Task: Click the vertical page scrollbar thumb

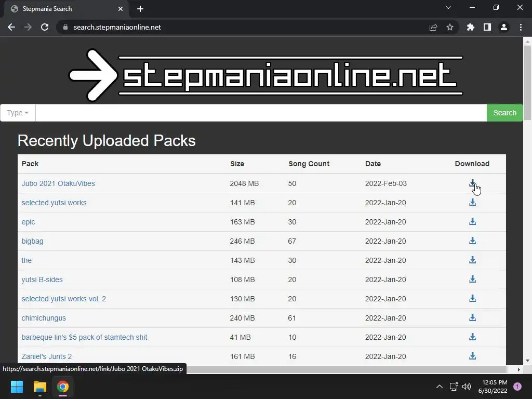Action: pyautogui.click(x=527, y=83)
